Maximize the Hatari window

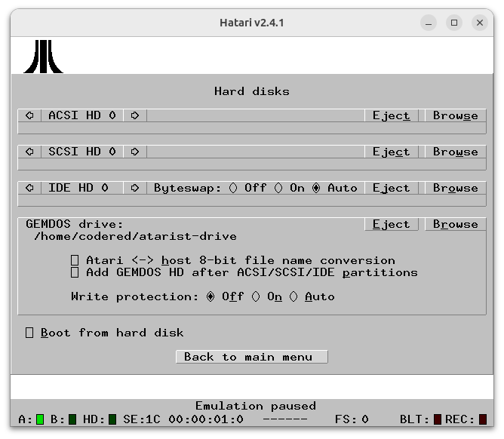pos(454,23)
